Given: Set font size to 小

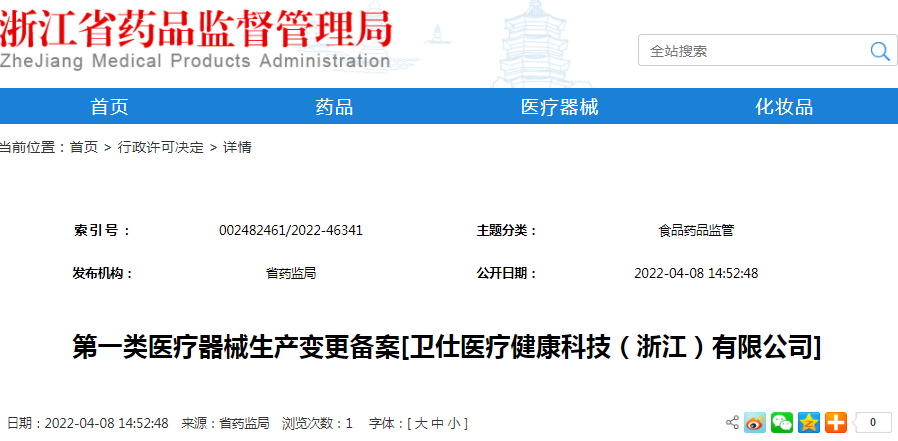Looking at the screenshot, I should 454,424.
